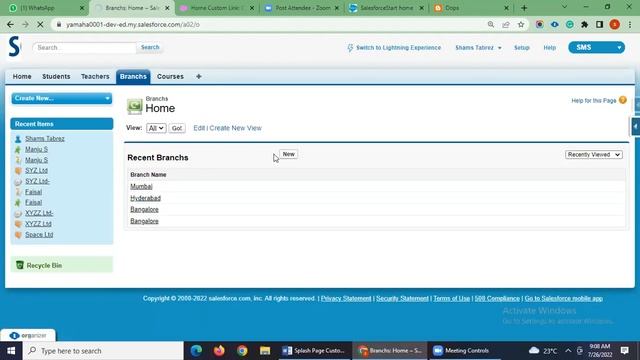Open the browser extensions puzzle icon

point(584,24)
